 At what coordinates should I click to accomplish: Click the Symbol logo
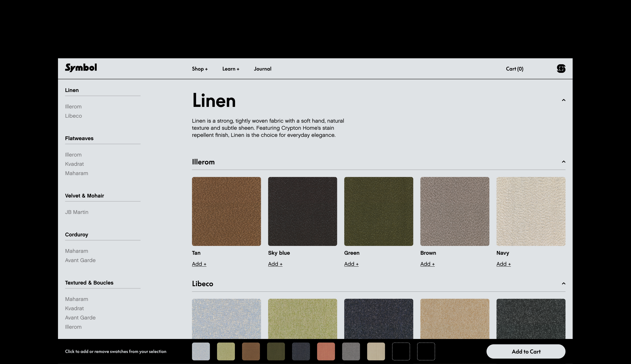click(81, 68)
